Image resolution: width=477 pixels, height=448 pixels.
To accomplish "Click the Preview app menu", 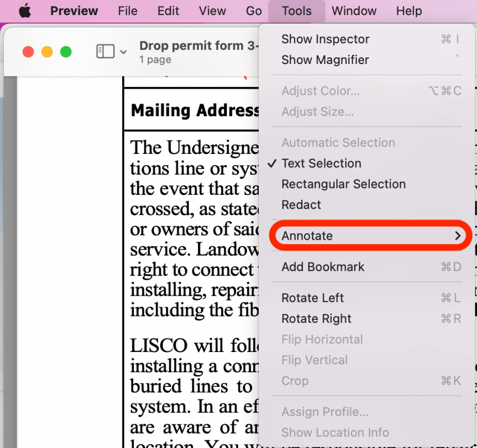I will (74, 11).
